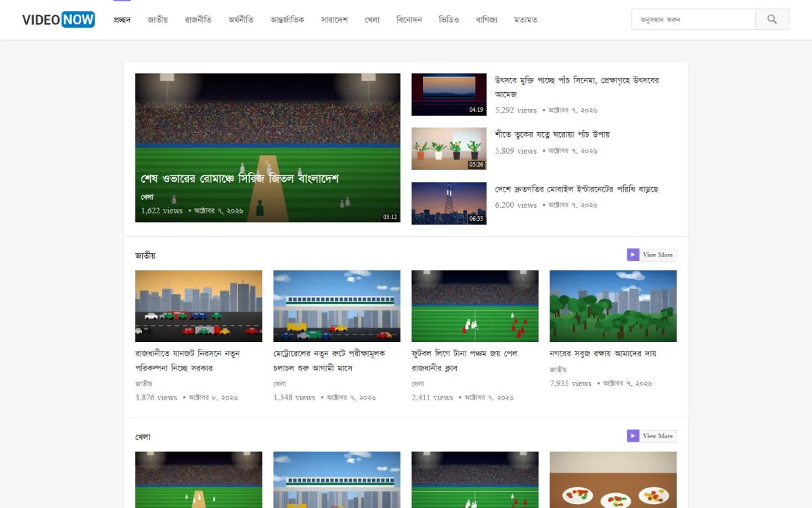
Task: Click the 3,876 views text
Action: (x=156, y=398)
